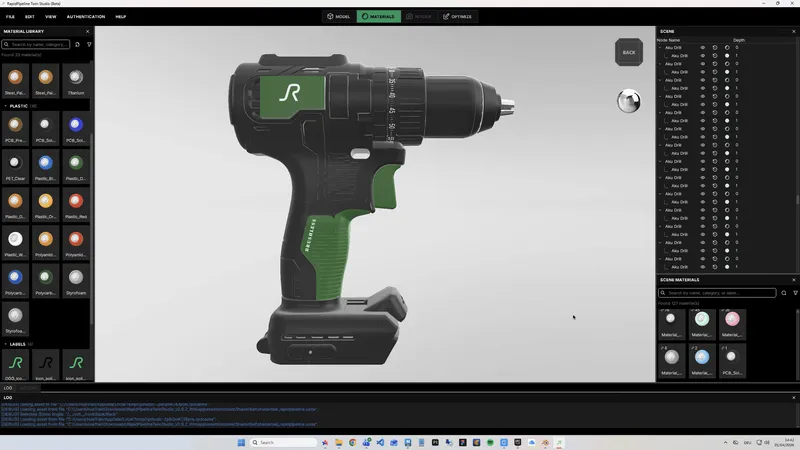800x450 pixels.
Task: Select the Titanium material thumbnail
Action: click(75, 78)
